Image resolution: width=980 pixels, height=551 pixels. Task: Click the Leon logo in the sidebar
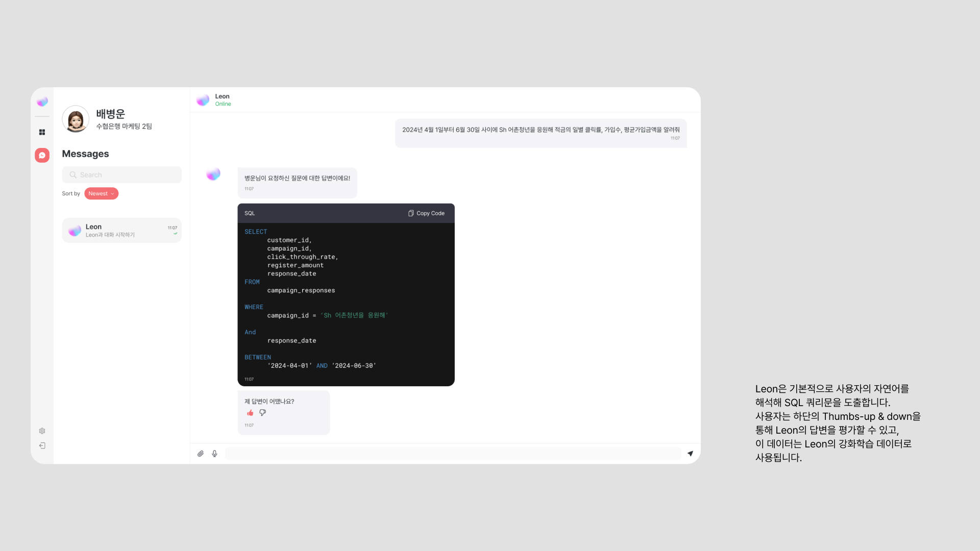[42, 102]
